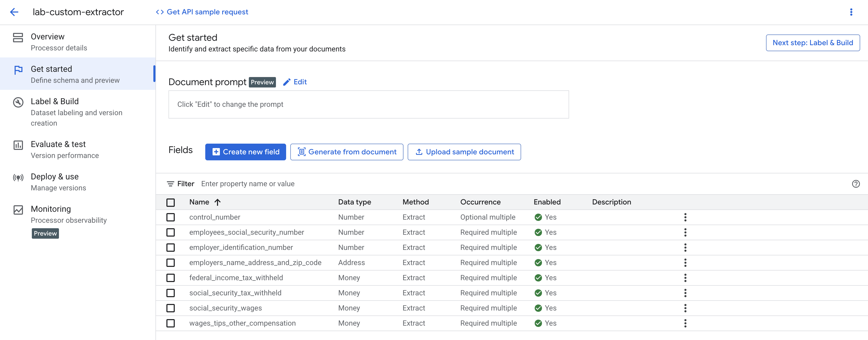Click Get API sample request link
Image resolution: width=868 pixels, height=340 pixels.
pyautogui.click(x=202, y=12)
